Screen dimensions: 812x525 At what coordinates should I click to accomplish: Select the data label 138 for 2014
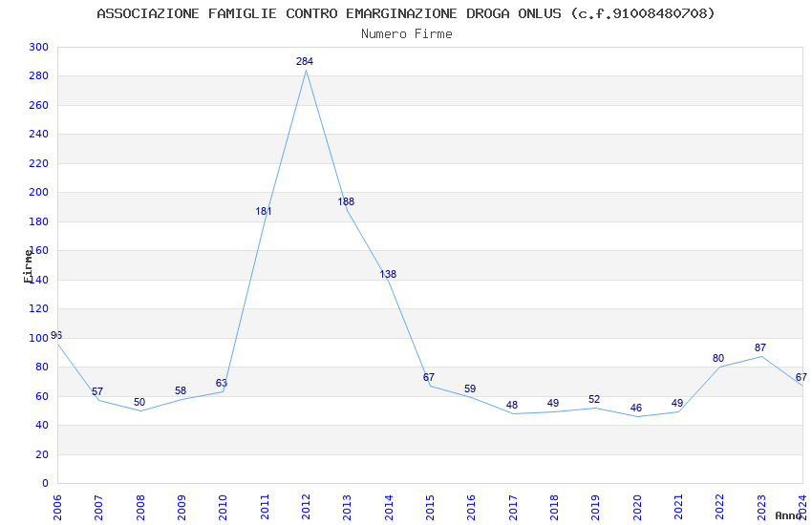[388, 274]
